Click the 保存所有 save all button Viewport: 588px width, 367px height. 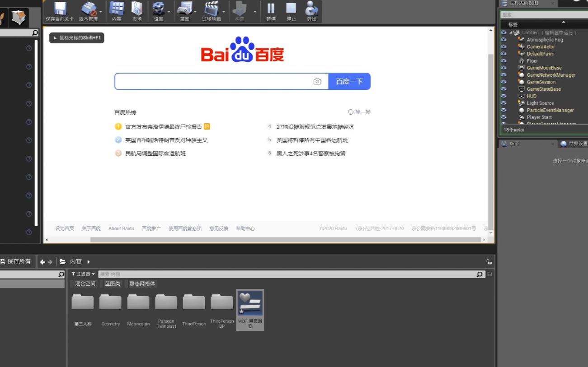(x=16, y=262)
